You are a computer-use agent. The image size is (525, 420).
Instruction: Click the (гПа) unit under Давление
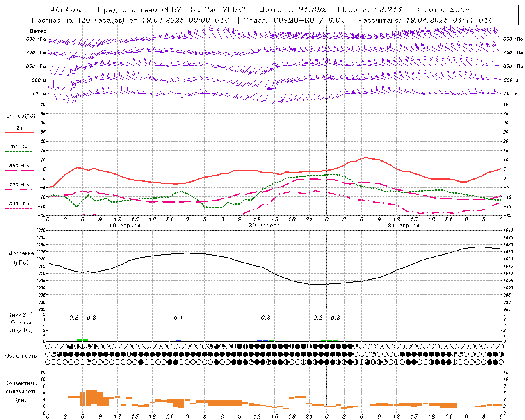[x=21, y=263]
